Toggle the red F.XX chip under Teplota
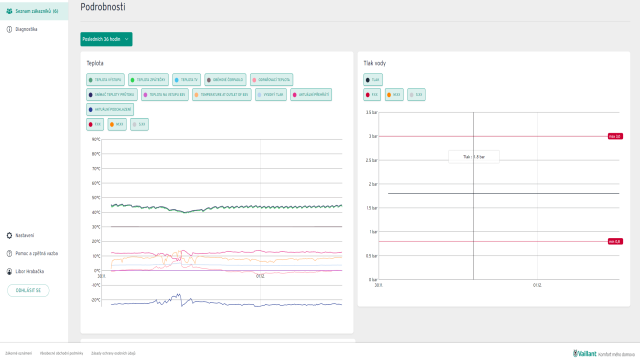 pos(95,124)
